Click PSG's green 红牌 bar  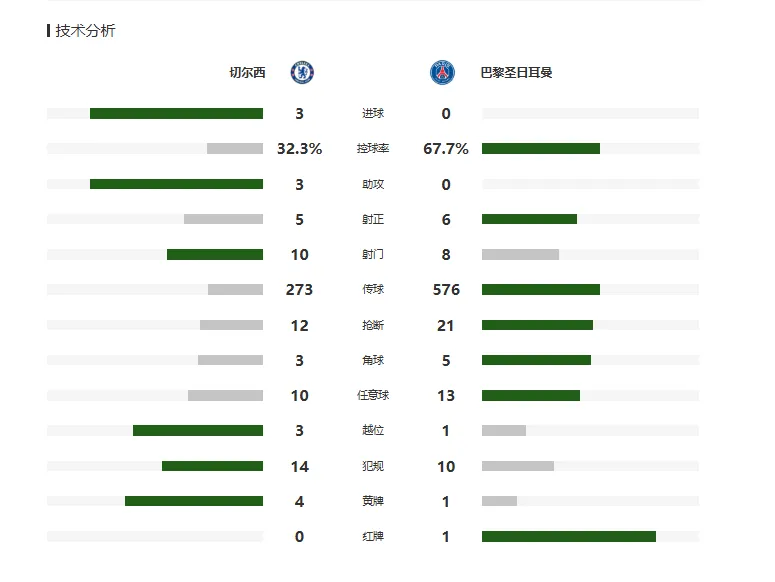(x=569, y=537)
